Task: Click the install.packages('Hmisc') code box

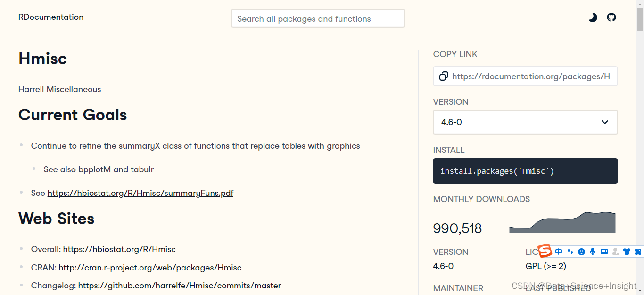Action: coord(525,171)
